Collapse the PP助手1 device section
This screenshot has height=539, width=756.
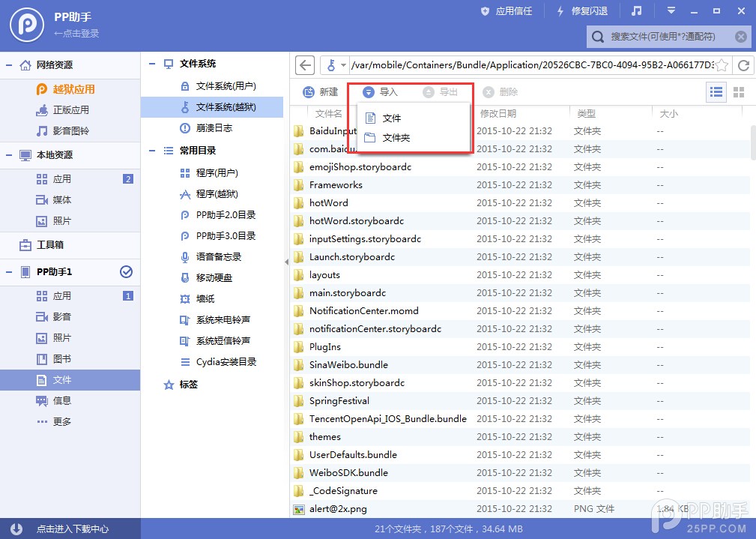coord(9,271)
